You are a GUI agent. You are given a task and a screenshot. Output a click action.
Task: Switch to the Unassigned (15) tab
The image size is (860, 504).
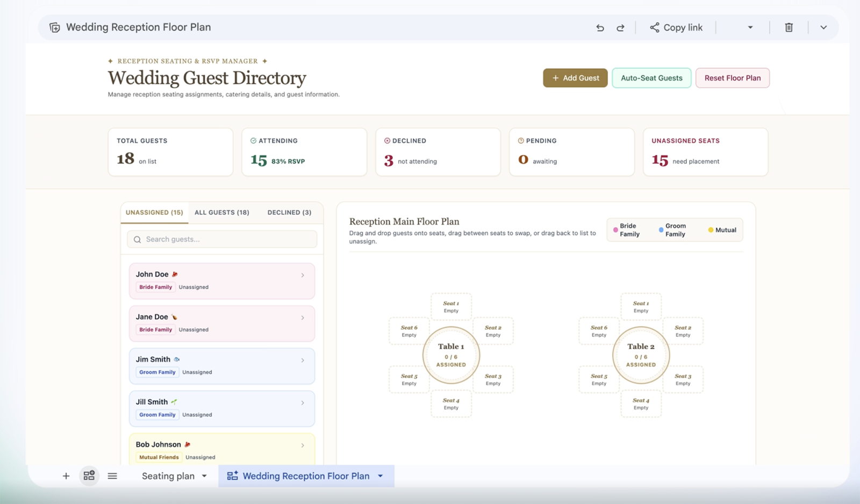coord(154,213)
